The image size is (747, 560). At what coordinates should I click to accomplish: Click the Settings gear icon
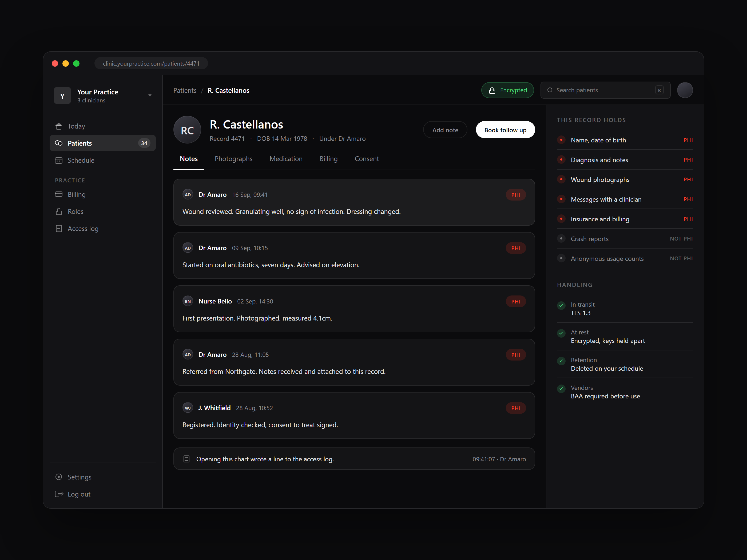59,477
